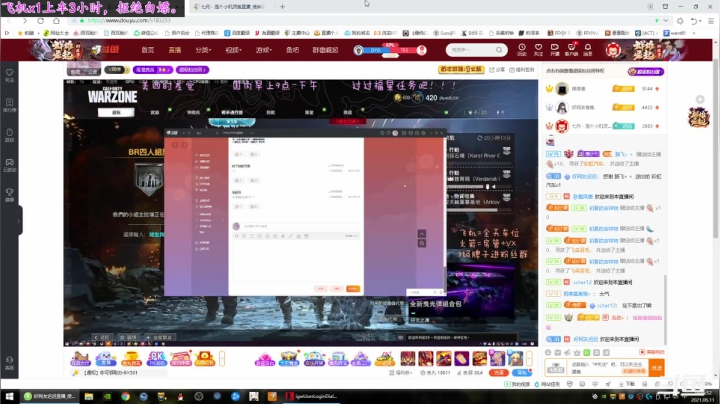The width and height of the screenshot is (720, 404).
Task: Open the browser hamburger menu
Action: (x=710, y=21)
